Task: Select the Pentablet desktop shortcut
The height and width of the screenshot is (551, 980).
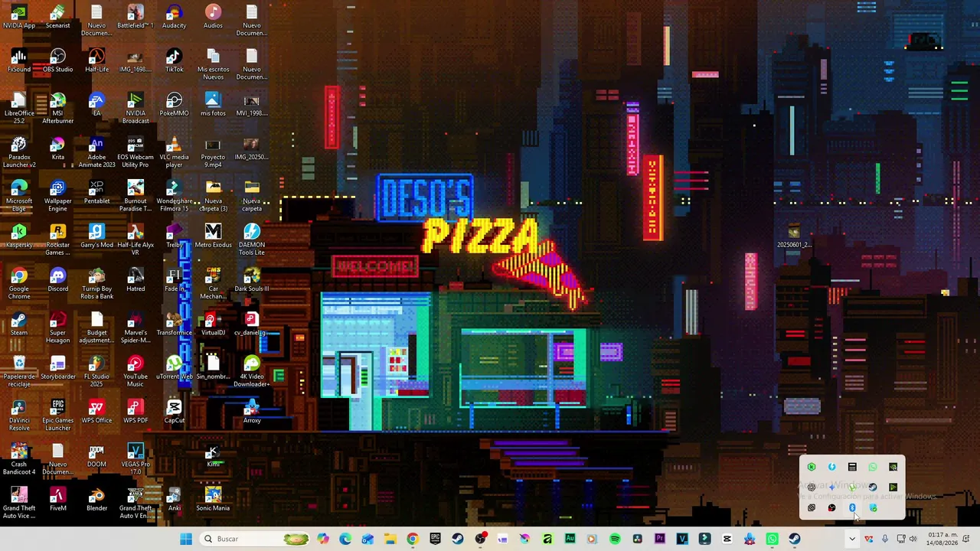Action: tap(96, 193)
